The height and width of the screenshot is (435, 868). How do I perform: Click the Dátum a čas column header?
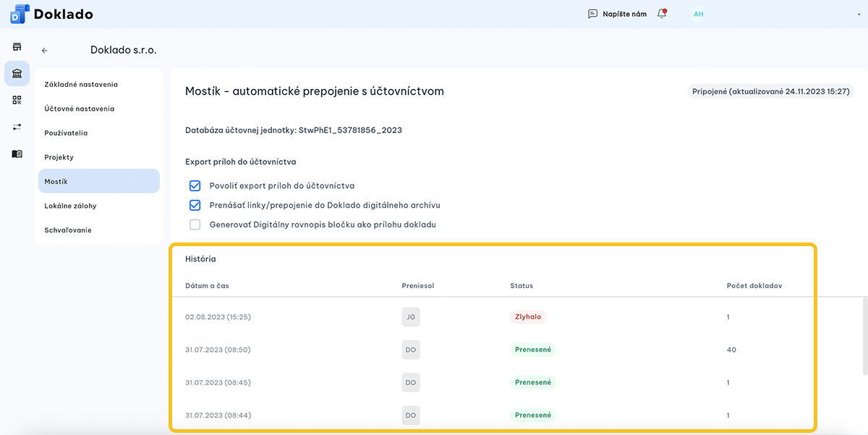point(207,286)
